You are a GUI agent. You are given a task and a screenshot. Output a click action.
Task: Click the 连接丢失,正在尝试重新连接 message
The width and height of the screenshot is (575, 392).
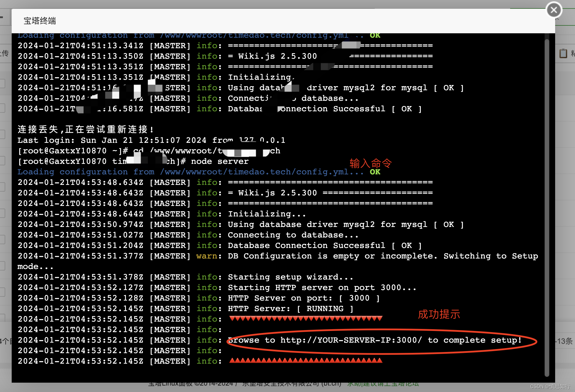85,129
